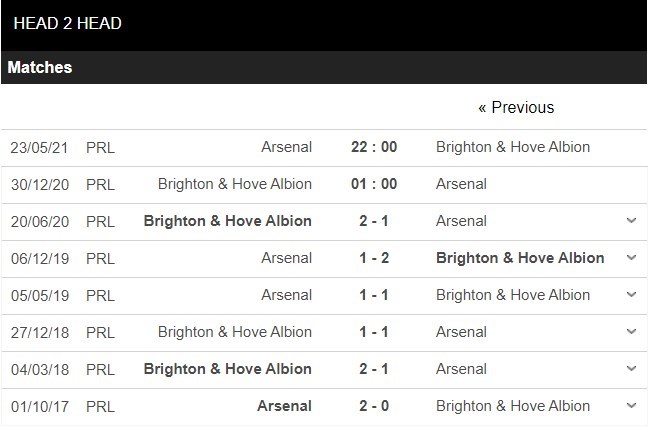Expand the 01/10/17 match details chevron
Screen dimensions: 649x427
coord(631,406)
